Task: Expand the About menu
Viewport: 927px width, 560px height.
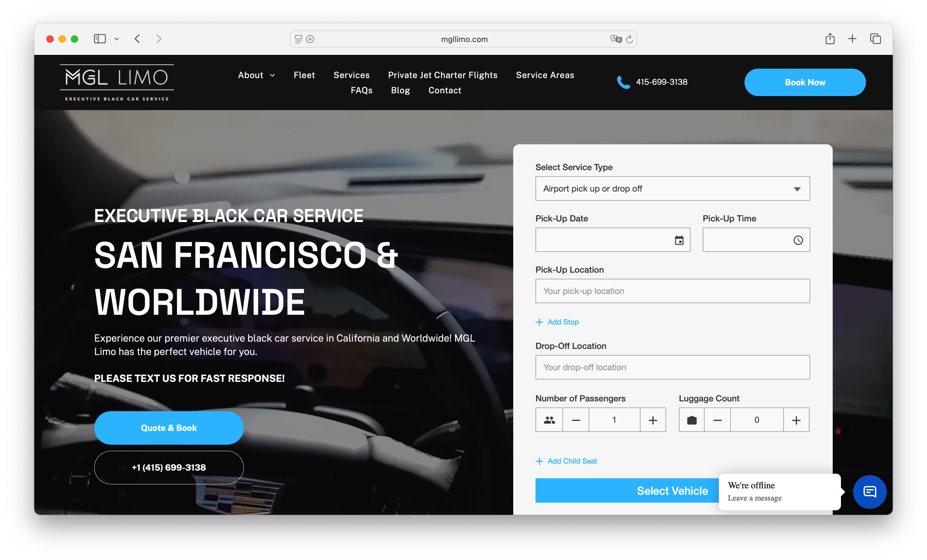Action: 256,75
